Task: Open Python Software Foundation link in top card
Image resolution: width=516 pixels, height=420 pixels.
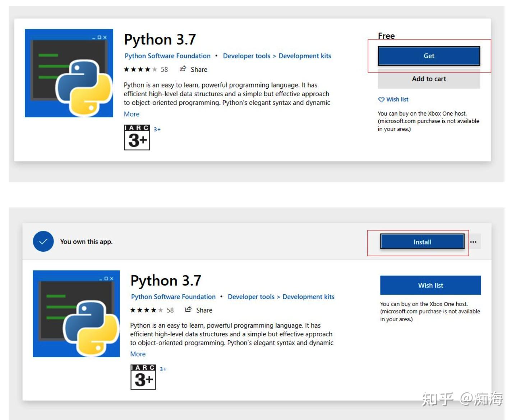Action: click(x=167, y=56)
